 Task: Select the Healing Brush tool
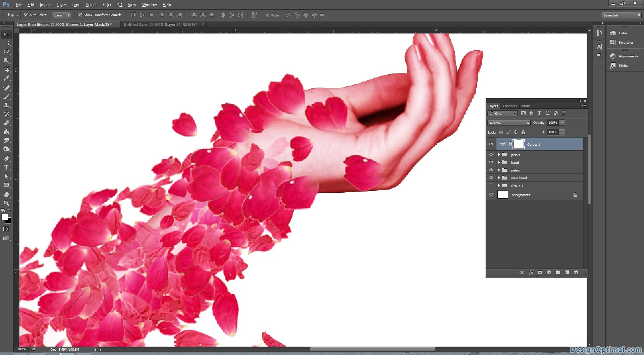[x=6, y=88]
